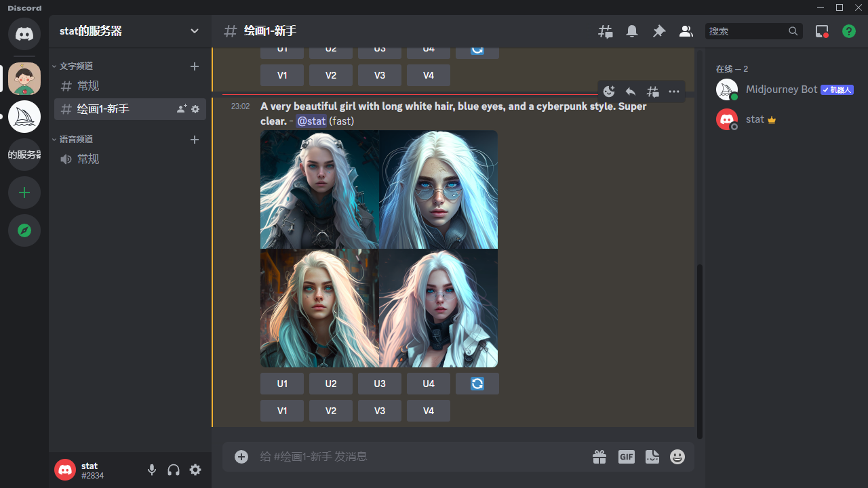Open GIF picker

(x=627, y=457)
